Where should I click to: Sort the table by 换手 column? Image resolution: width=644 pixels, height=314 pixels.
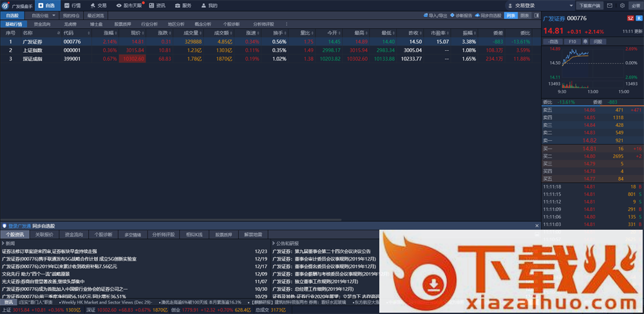coord(280,32)
